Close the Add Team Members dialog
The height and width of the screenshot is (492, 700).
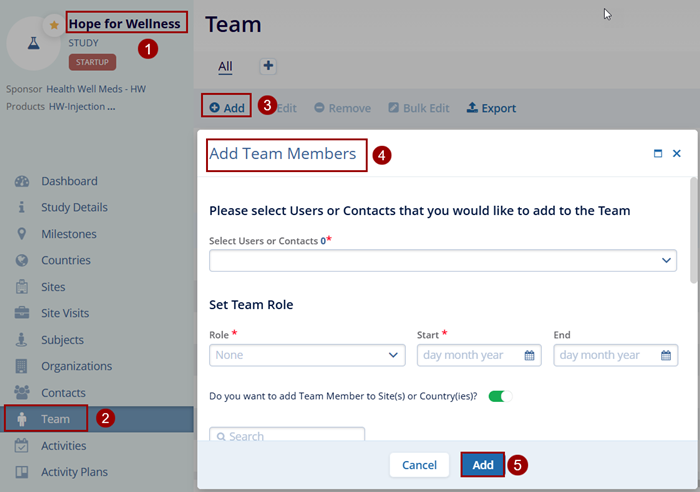tap(677, 154)
